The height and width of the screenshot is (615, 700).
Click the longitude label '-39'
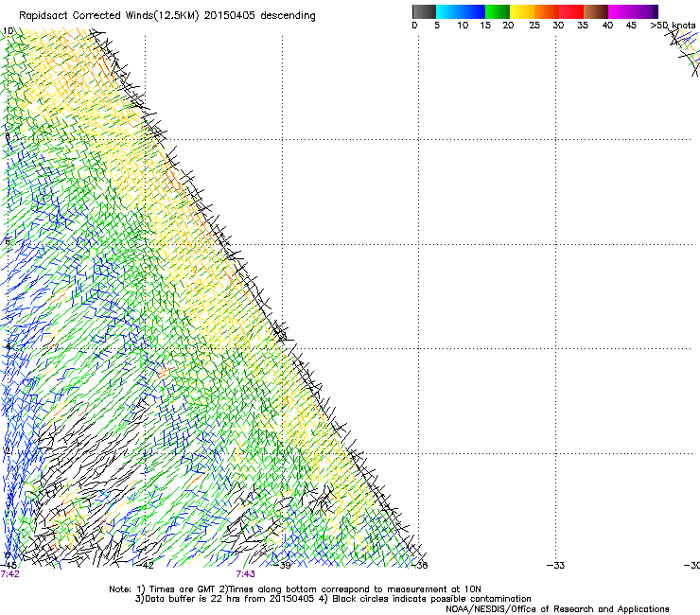283,566
